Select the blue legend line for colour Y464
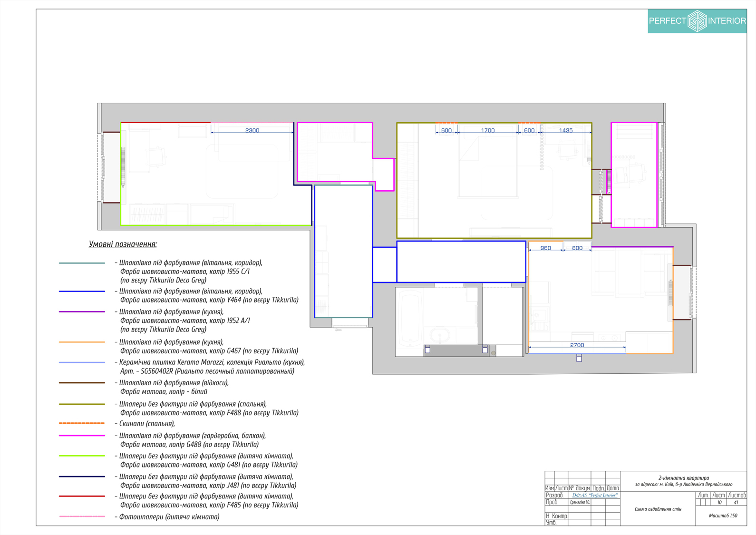The height and width of the screenshot is (535, 756). pyautogui.click(x=82, y=292)
